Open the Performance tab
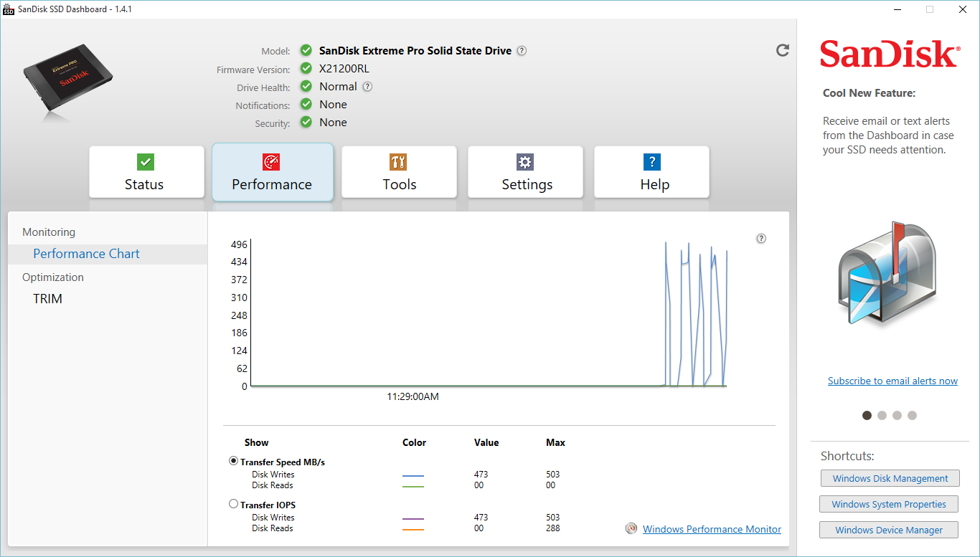The height and width of the screenshot is (557, 980). [273, 172]
